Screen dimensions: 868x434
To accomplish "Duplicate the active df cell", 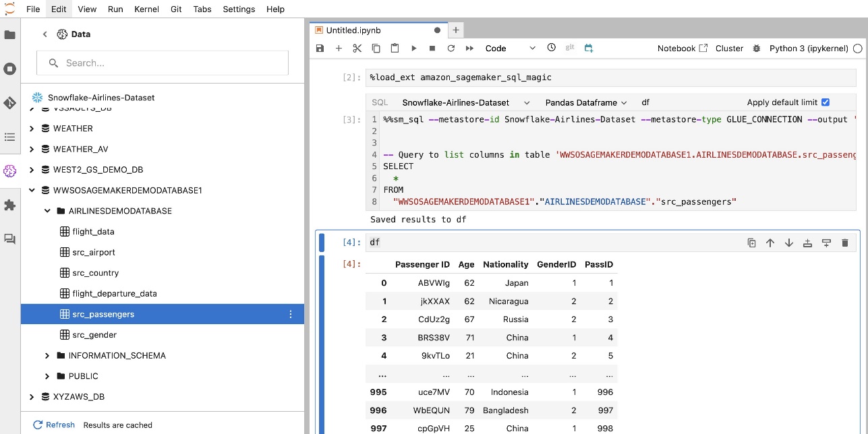I will [751, 243].
